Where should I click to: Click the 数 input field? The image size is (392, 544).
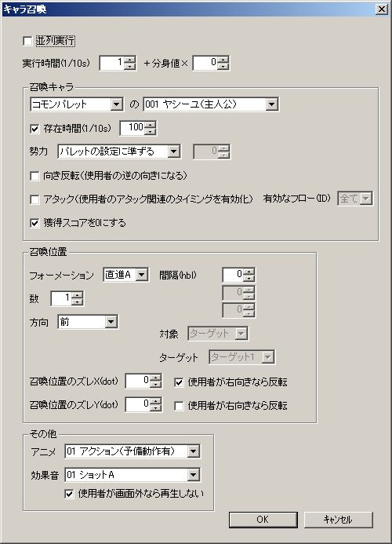[61, 298]
